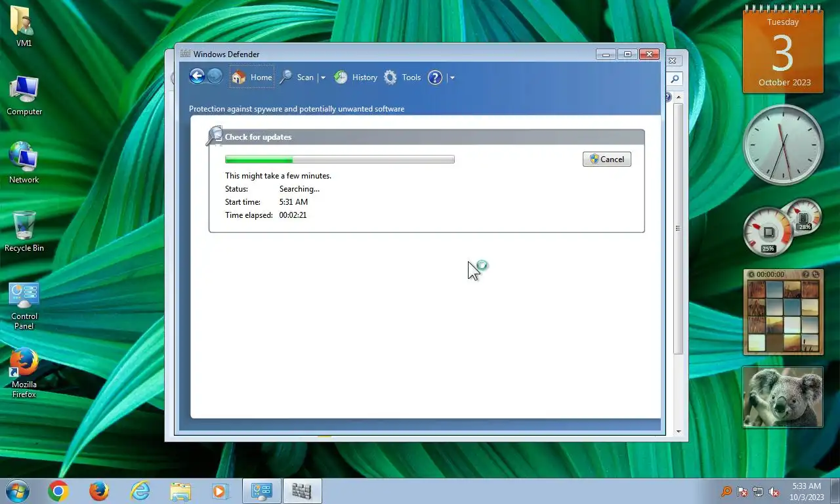This screenshot has height=504, width=840.
Task: Click the search magnifier in background window
Action: (x=675, y=79)
